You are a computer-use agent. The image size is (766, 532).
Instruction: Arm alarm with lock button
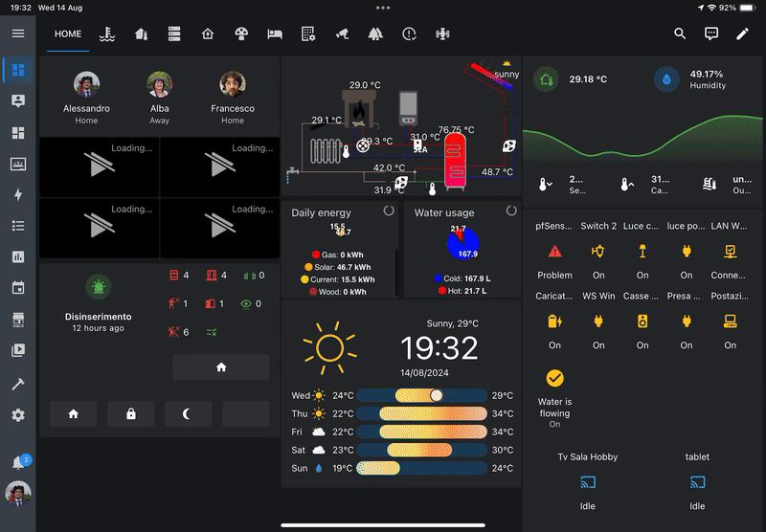click(131, 414)
